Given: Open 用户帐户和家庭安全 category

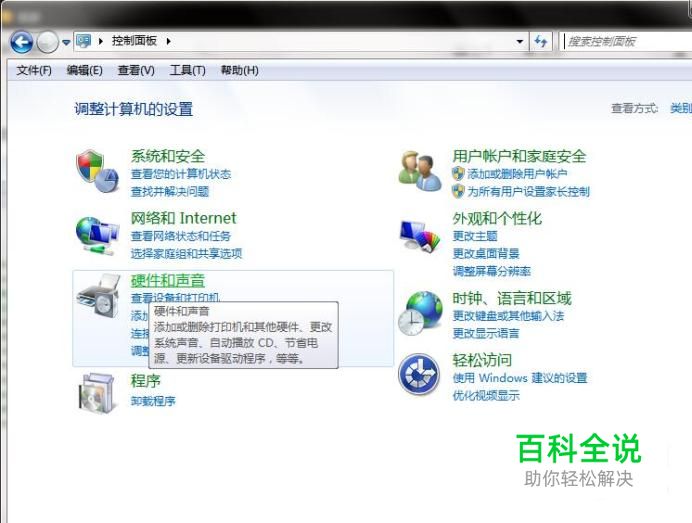Looking at the screenshot, I should point(519,156).
